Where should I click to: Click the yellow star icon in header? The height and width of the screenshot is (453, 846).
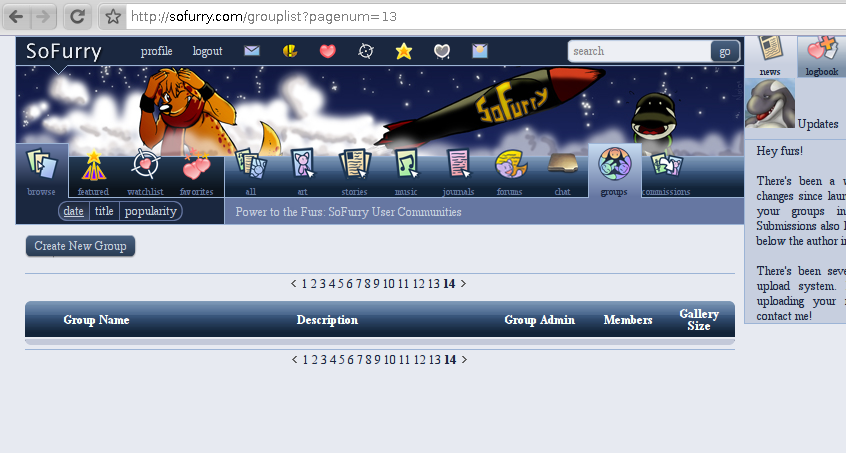pos(404,51)
